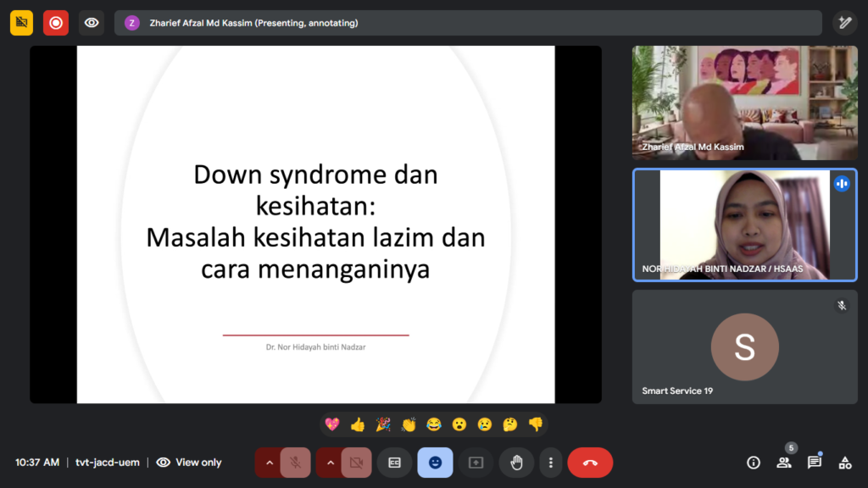Send the thumbs down reaction
Image resolution: width=868 pixels, height=488 pixels.
(x=536, y=424)
